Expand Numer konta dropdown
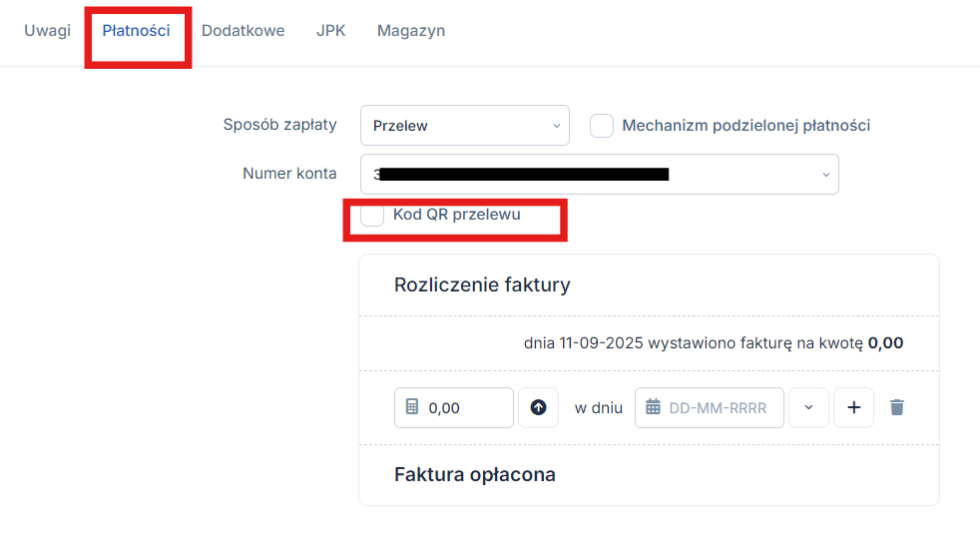This screenshot has height=555, width=980. pyautogui.click(x=600, y=175)
